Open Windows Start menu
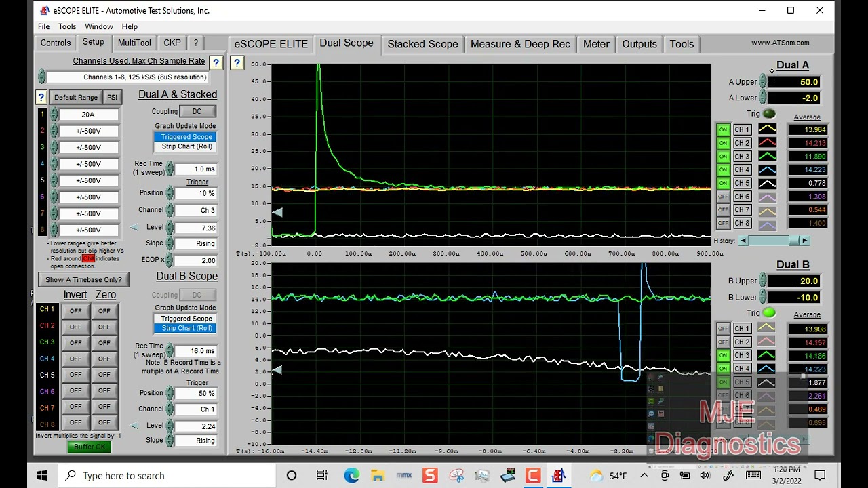 click(x=42, y=475)
